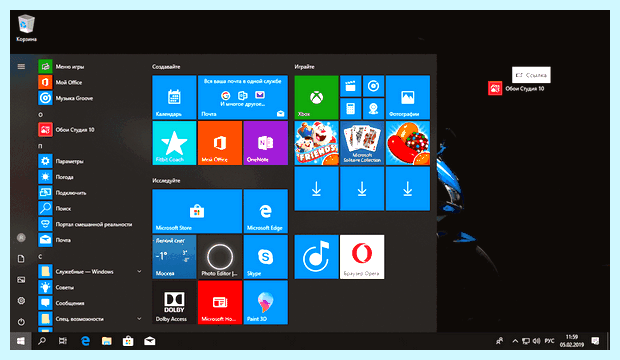
Task: Open the Календарь tile
Action: [x=174, y=97]
